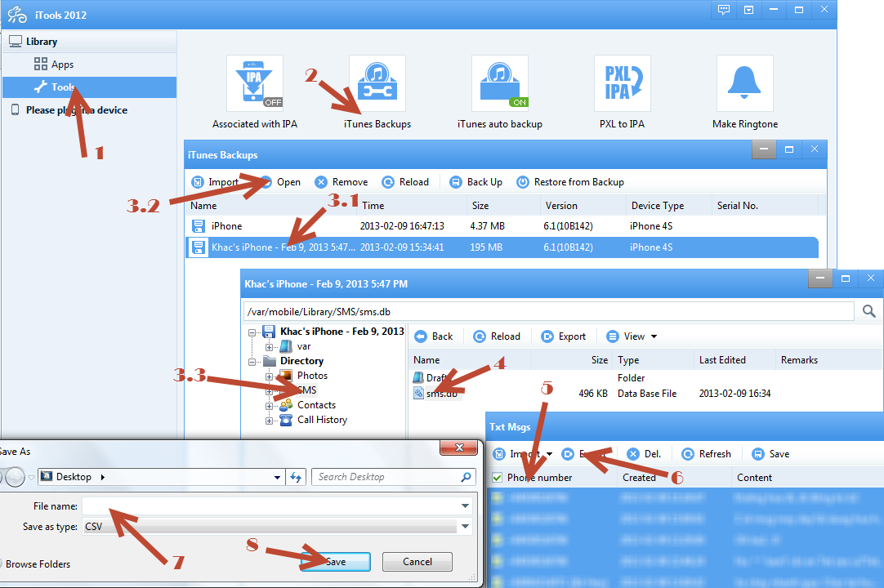Collapse the Directory tree node
The width and height of the screenshot is (884, 588).
tap(252, 361)
